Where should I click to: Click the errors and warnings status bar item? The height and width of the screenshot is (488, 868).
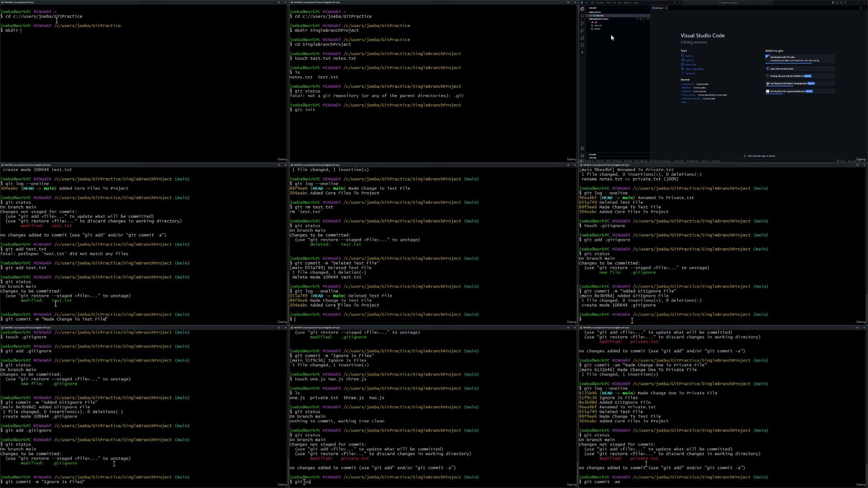pos(600,161)
